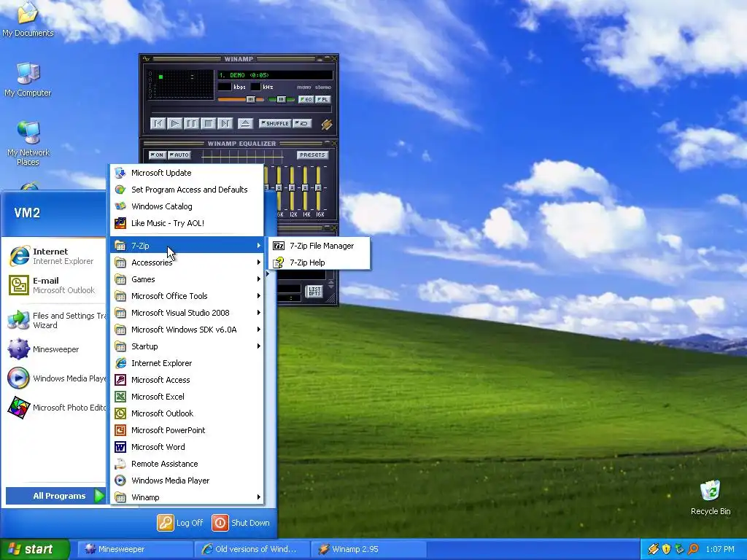Viewport: 747px width, 560px height.
Task: Click Winamp balance slider
Action: point(281,99)
